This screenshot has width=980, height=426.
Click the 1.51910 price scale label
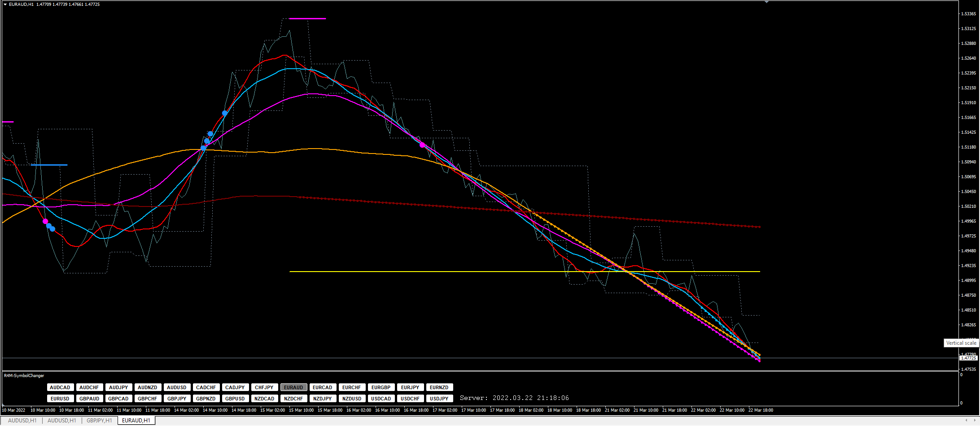[968, 103]
